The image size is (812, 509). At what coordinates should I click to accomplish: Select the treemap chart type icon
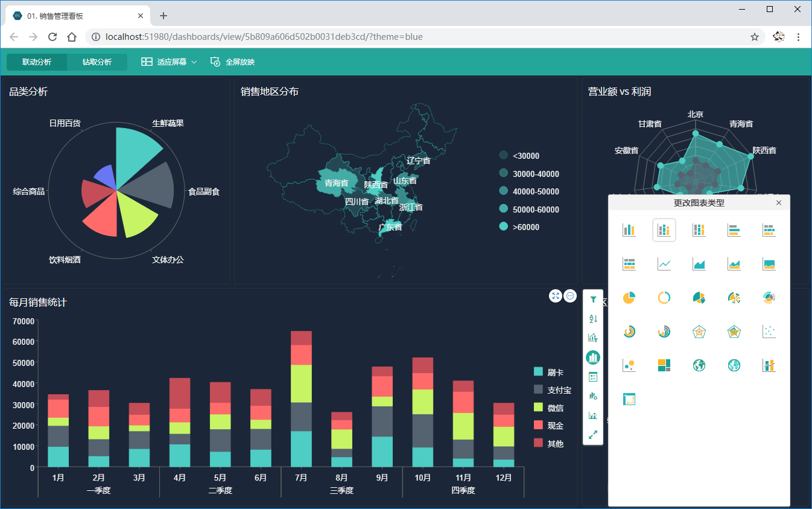pyautogui.click(x=664, y=365)
